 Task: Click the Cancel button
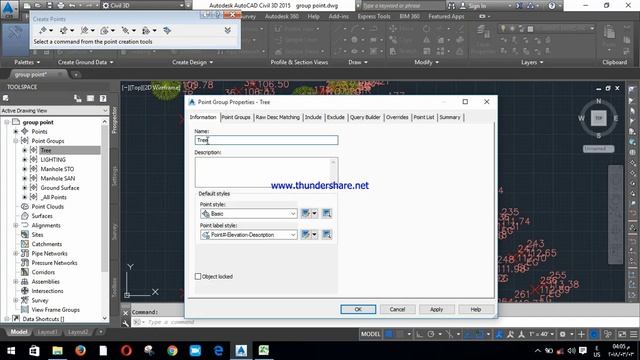[x=397, y=309]
